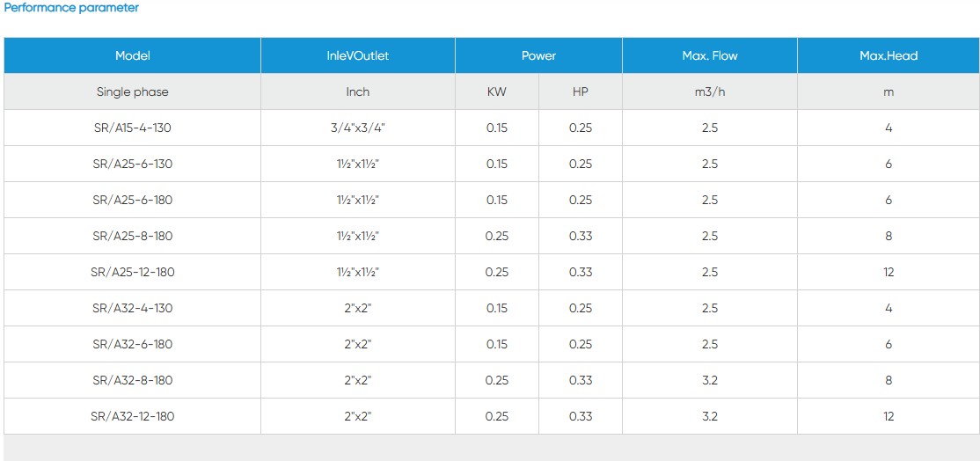This screenshot has width=980, height=461.
Task: Select the SR/A32-12-180 model cell
Action: coord(133,416)
